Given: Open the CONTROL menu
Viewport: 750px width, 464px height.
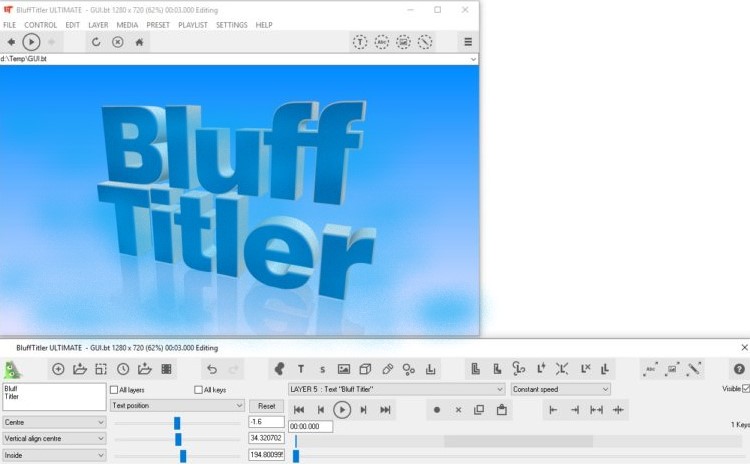Looking at the screenshot, I should 41,25.
